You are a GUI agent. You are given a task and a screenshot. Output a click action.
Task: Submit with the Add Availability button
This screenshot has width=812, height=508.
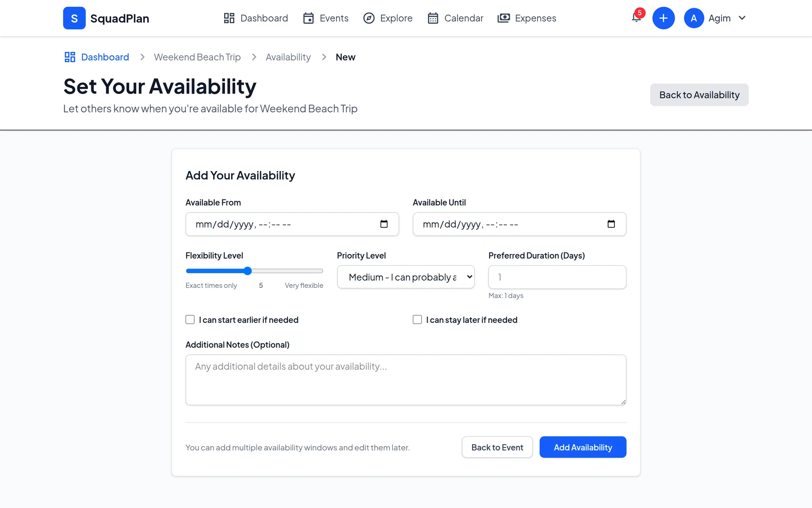(x=583, y=447)
